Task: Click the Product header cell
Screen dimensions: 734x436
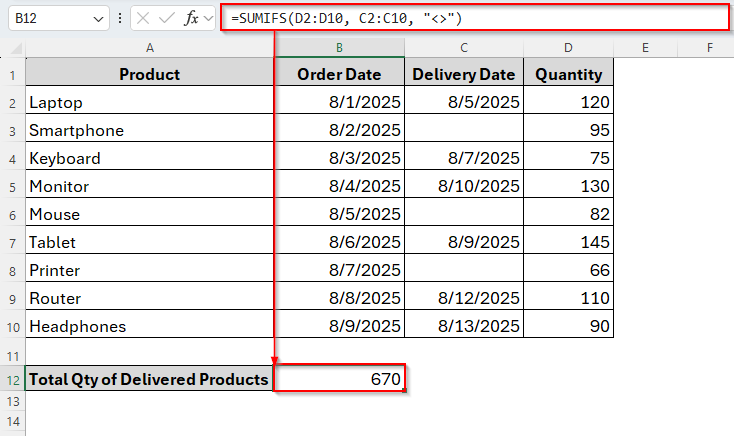Action: (149, 74)
